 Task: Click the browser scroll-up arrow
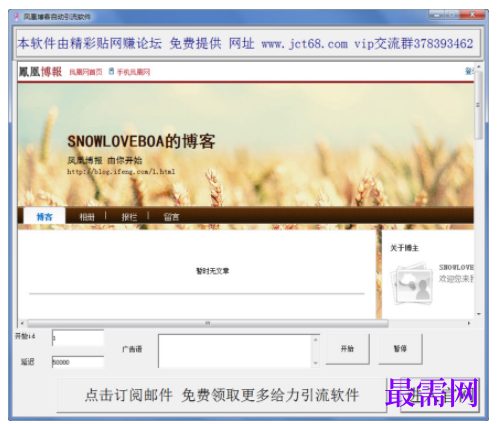tap(478, 67)
